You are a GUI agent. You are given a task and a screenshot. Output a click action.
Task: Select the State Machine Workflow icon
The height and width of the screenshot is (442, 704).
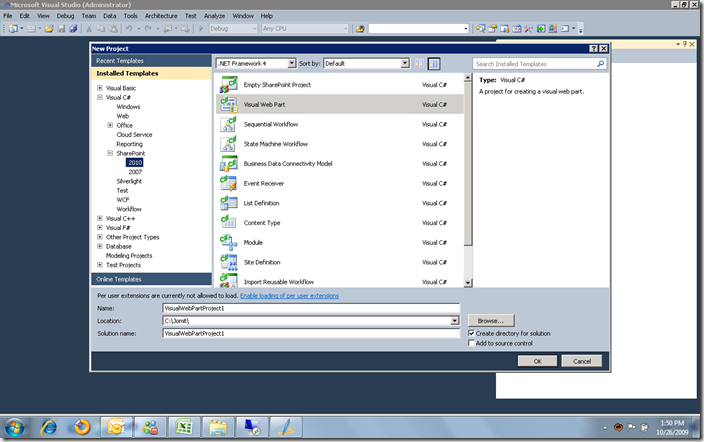[x=229, y=144]
